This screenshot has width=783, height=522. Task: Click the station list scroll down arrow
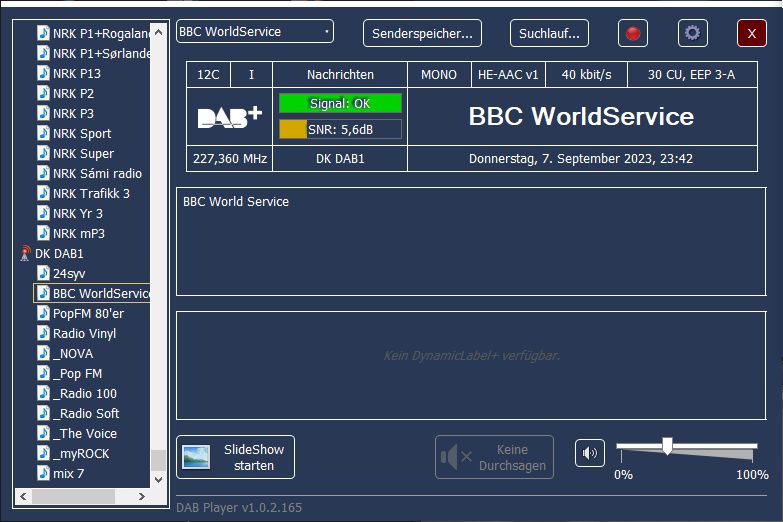[x=158, y=480]
